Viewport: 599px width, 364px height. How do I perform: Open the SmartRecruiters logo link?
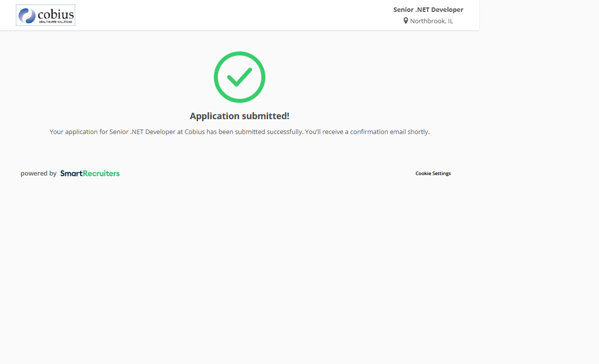click(x=90, y=174)
